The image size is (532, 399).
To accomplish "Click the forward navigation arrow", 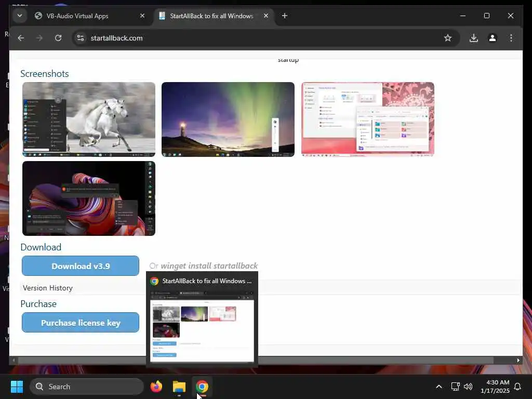I will click(x=39, y=38).
